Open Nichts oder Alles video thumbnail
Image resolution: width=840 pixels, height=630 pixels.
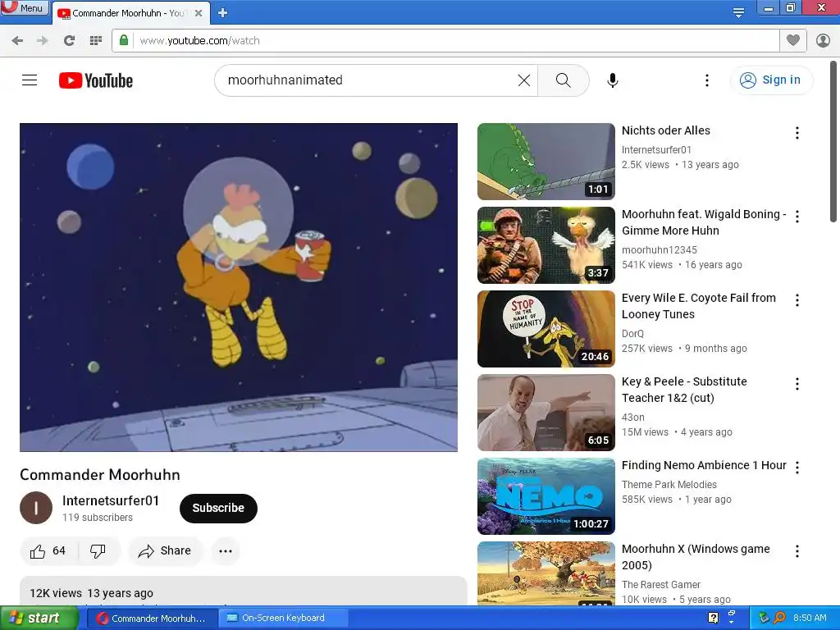(546, 162)
